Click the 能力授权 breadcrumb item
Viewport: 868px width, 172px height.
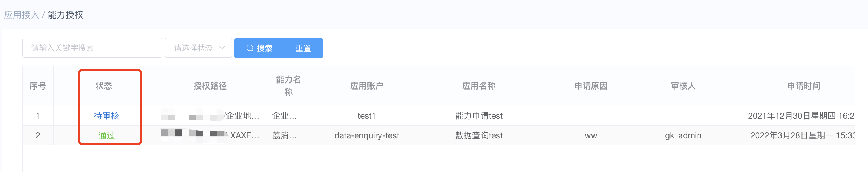click(65, 15)
